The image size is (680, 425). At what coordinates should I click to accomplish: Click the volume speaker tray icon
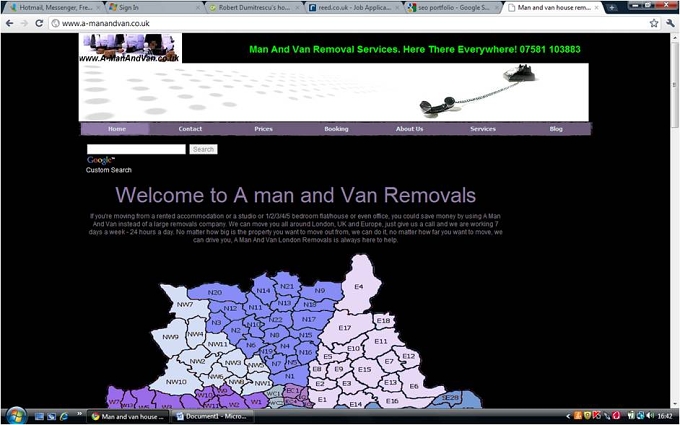pyautogui.click(x=650, y=416)
